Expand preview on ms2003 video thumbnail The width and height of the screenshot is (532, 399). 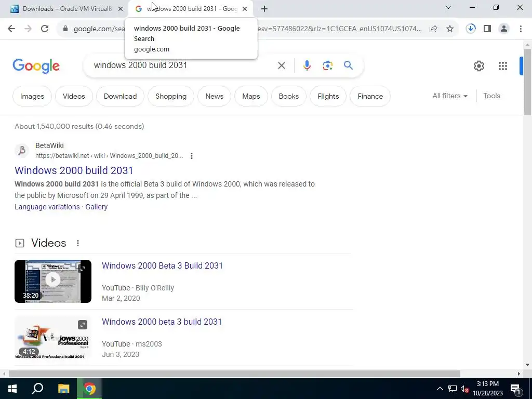click(x=83, y=325)
